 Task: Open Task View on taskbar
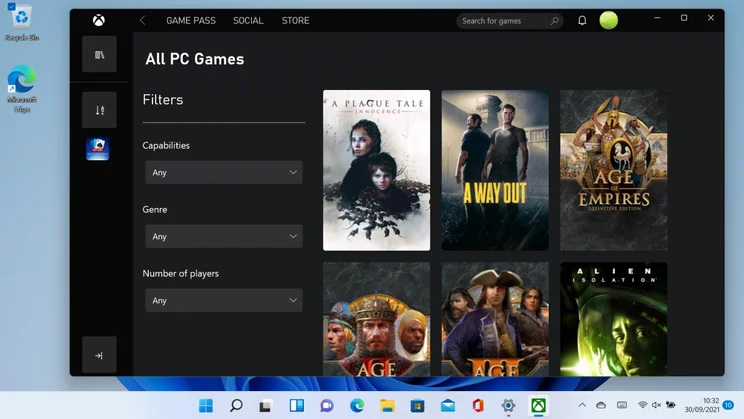[x=266, y=405]
